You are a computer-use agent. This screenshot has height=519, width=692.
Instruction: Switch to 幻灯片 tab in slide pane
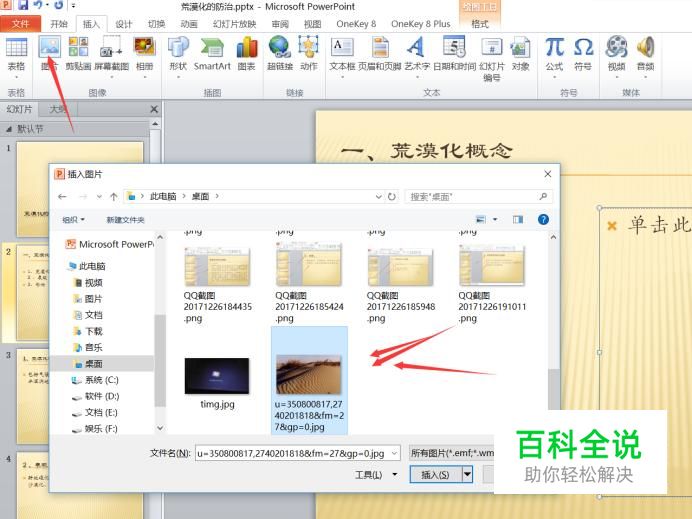click(19, 109)
